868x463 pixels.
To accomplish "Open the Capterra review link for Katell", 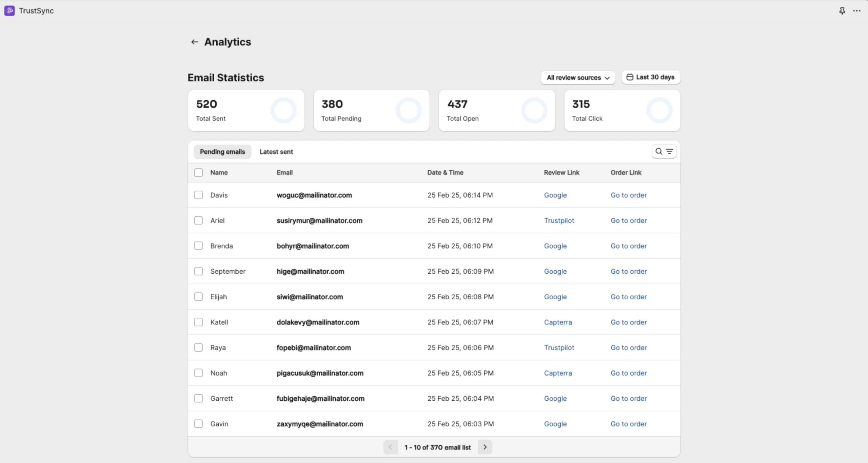I will click(x=558, y=322).
